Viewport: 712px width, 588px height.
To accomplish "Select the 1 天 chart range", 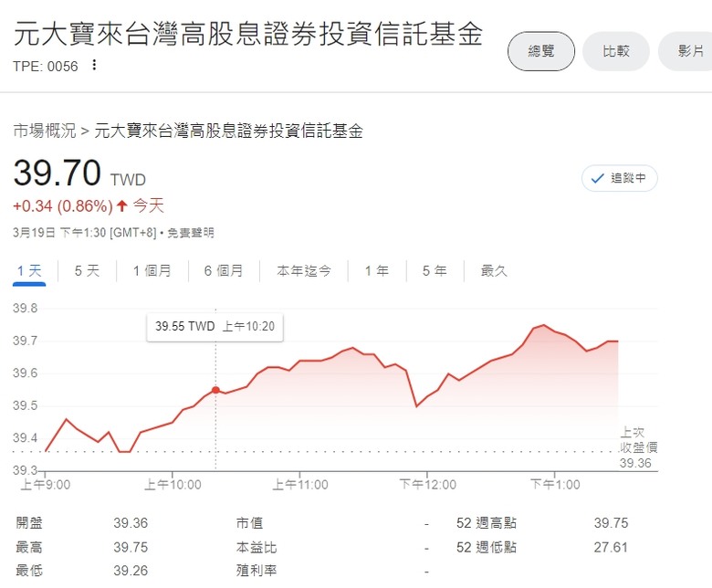I will [x=29, y=271].
